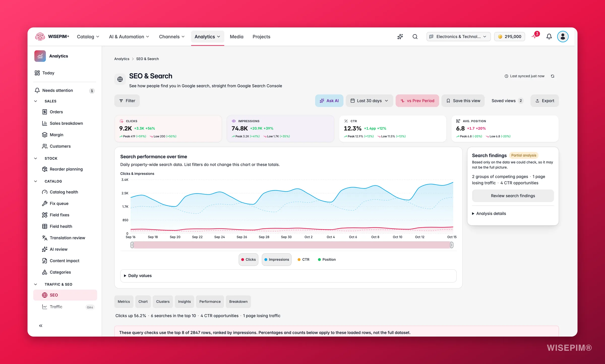Screen dimensions: 605x364
Task: Click the left handle of chart range slider
Action: tap(132, 245)
